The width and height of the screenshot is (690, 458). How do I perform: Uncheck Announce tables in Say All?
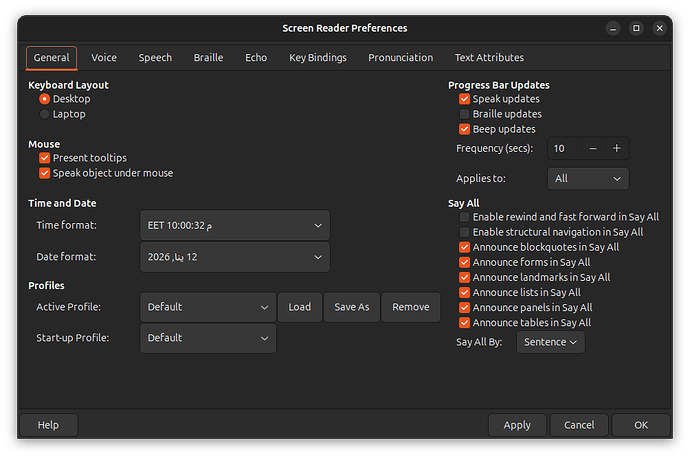465,323
